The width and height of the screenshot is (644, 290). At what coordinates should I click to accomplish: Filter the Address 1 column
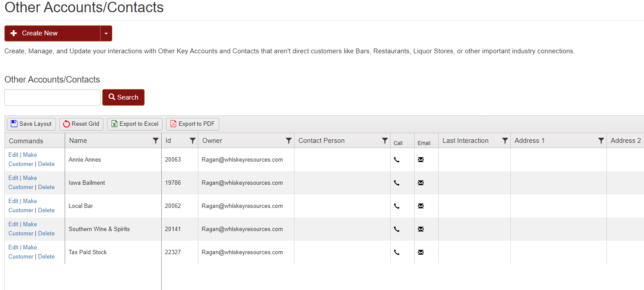[601, 141]
